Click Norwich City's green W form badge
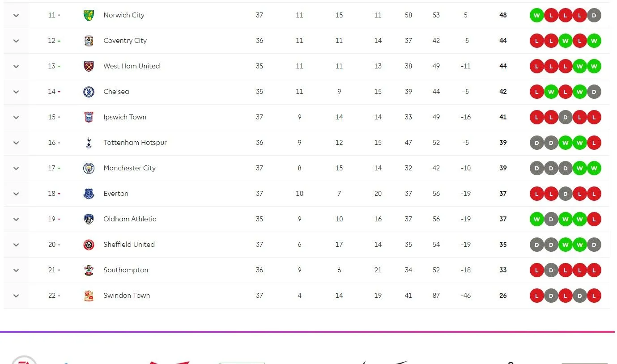617x364 pixels. click(536, 15)
